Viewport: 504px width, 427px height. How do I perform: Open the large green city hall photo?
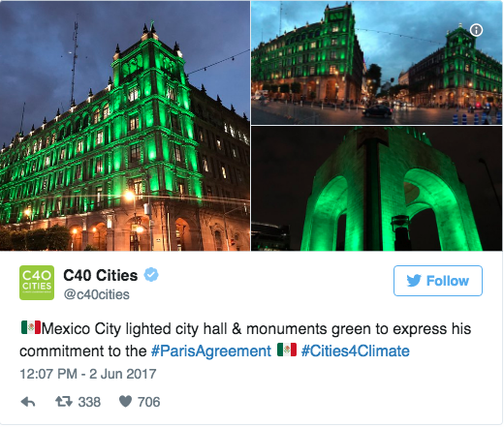point(125,126)
